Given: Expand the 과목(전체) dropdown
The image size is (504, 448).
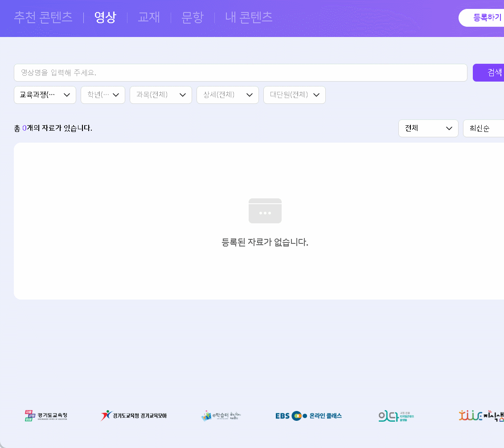Looking at the screenshot, I should pos(161,95).
